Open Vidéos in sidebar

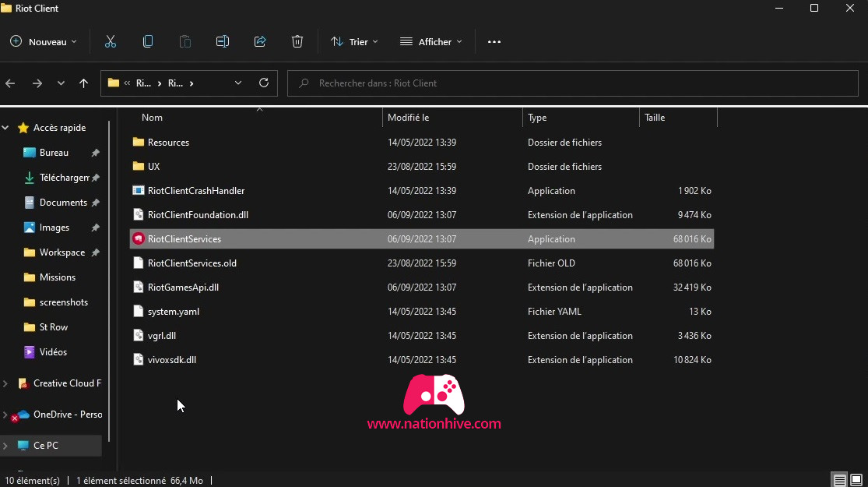53,352
